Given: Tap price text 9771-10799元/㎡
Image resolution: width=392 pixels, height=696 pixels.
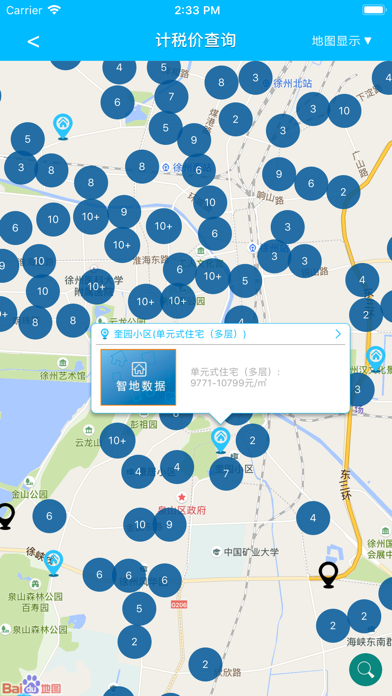Looking at the screenshot, I should click(x=229, y=384).
